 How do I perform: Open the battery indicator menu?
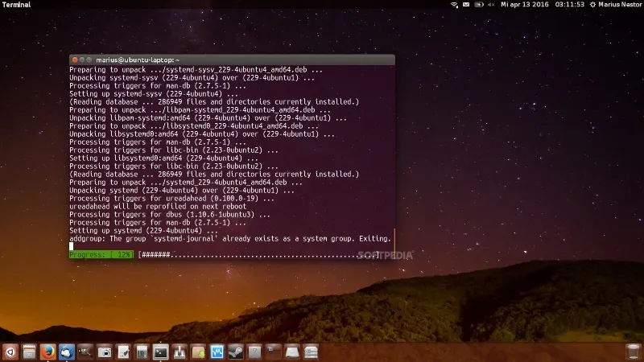click(x=481, y=5)
